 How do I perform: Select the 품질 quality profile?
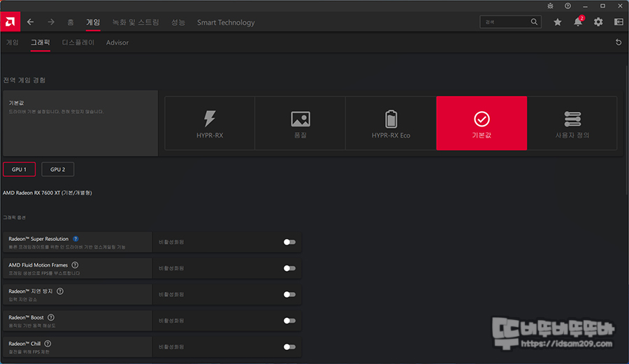tap(301, 123)
